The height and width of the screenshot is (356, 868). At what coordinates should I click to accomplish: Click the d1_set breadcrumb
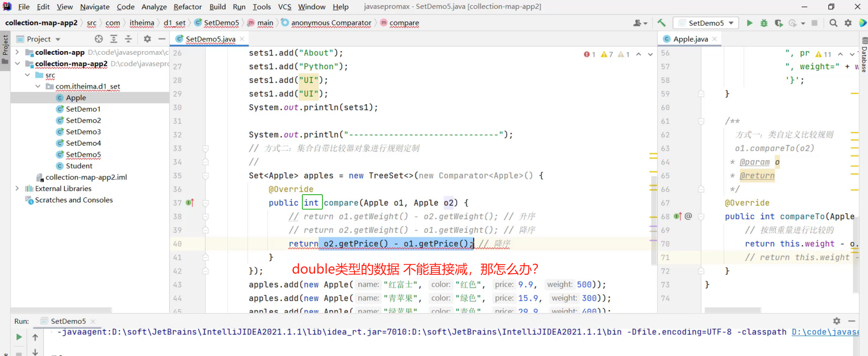coord(174,23)
